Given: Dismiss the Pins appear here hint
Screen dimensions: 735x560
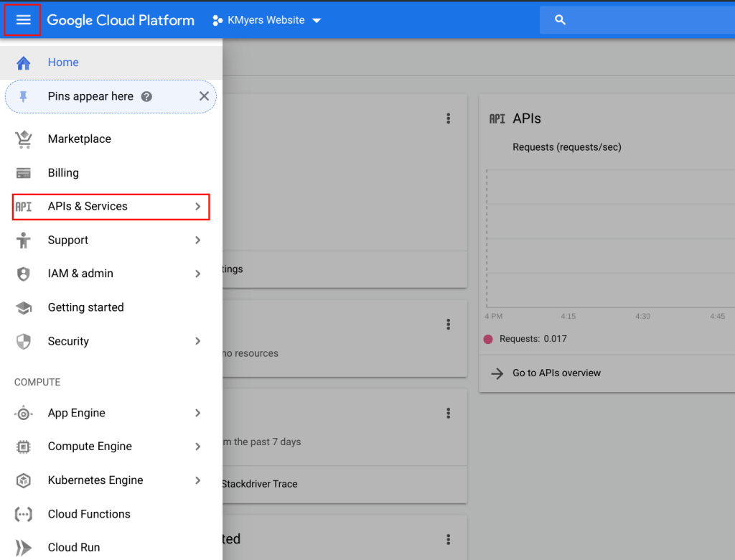Looking at the screenshot, I should (204, 96).
